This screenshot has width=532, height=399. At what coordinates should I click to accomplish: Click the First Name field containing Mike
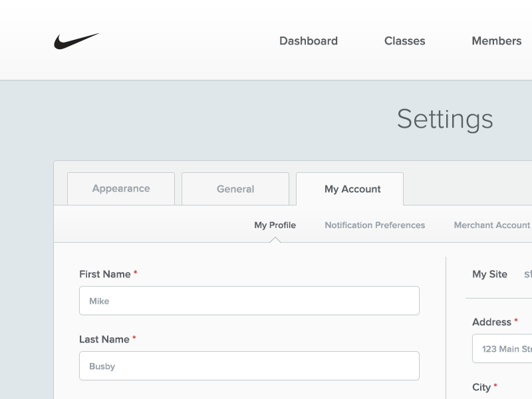[249, 301]
